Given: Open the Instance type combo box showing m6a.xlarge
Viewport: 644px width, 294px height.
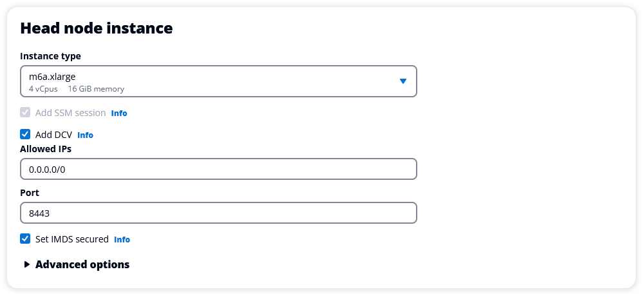Looking at the screenshot, I should (218, 81).
